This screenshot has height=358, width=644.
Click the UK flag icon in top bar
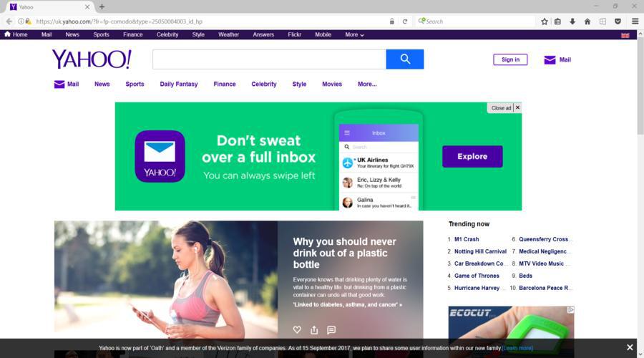[x=625, y=35]
